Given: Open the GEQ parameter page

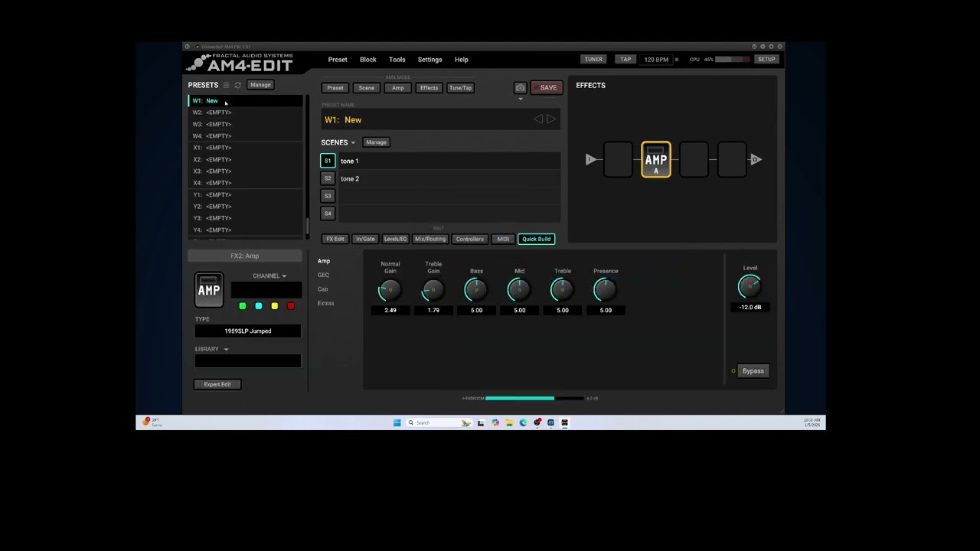Looking at the screenshot, I should tap(323, 275).
